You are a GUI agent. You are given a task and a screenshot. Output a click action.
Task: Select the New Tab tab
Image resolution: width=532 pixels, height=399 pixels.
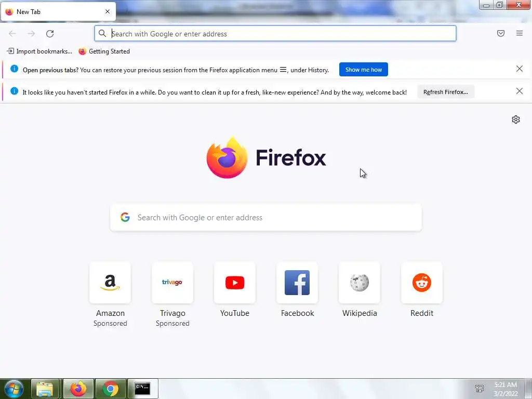(58, 11)
